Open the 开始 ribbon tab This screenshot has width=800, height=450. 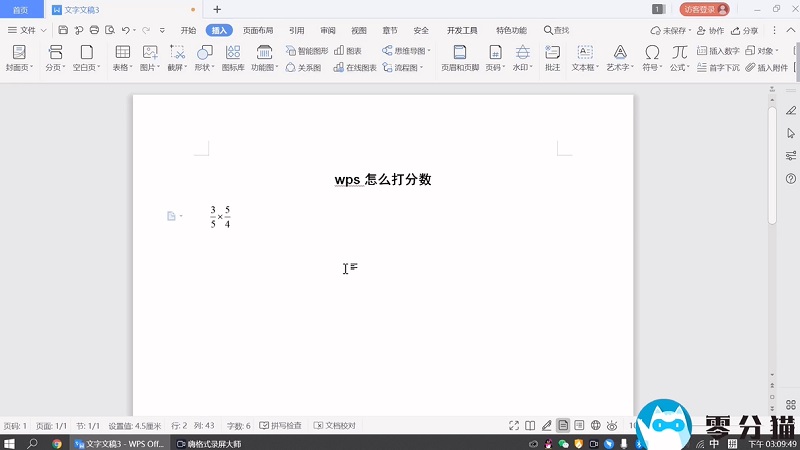click(188, 31)
